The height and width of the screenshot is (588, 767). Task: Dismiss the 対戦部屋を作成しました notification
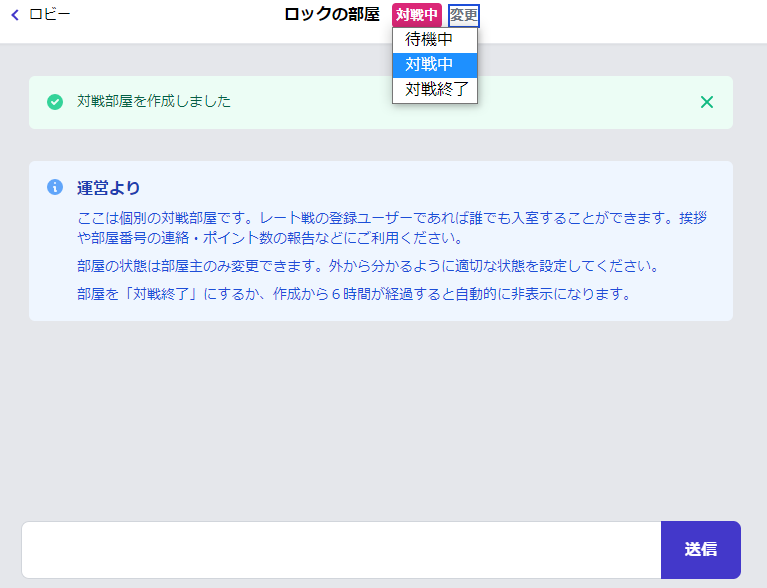(x=707, y=102)
